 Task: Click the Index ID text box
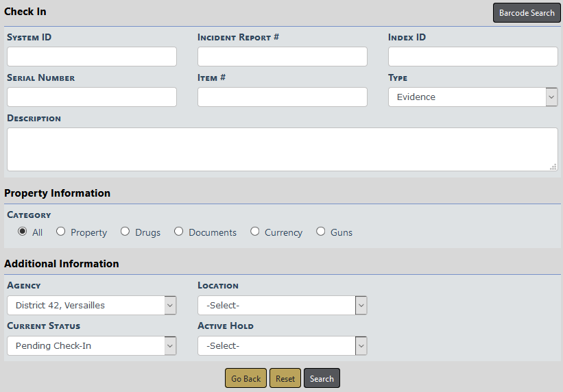[472, 57]
